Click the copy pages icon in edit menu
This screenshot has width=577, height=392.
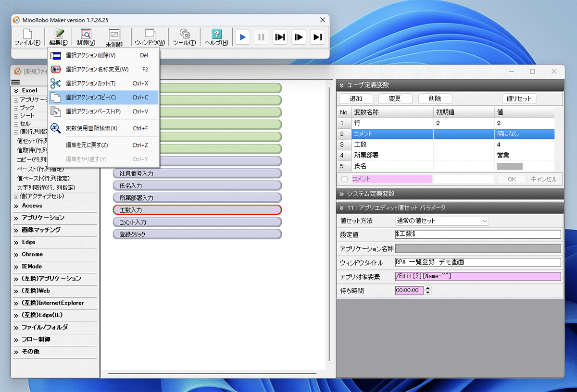[56, 98]
